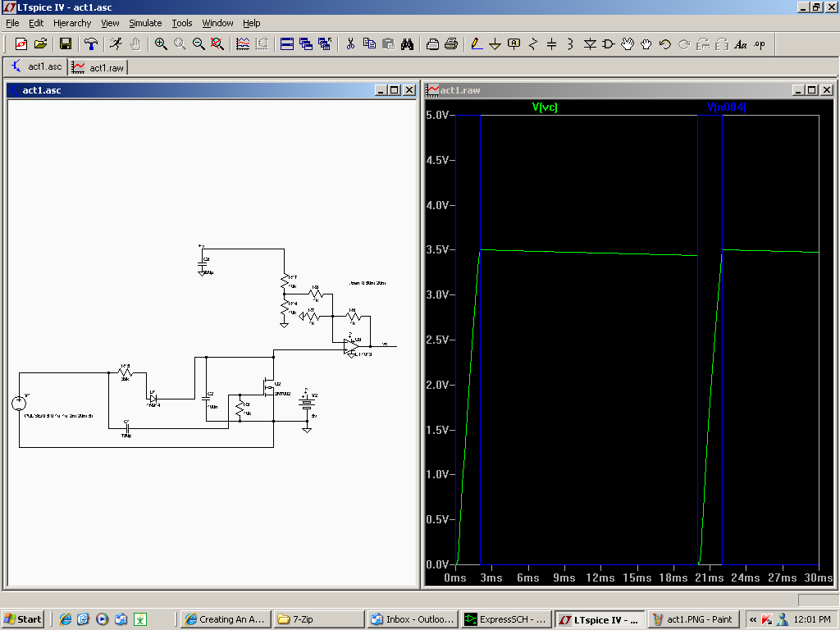The height and width of the screenshot is (630, 840).
Task: Open the Edit menu
Action: click(36, 23)
